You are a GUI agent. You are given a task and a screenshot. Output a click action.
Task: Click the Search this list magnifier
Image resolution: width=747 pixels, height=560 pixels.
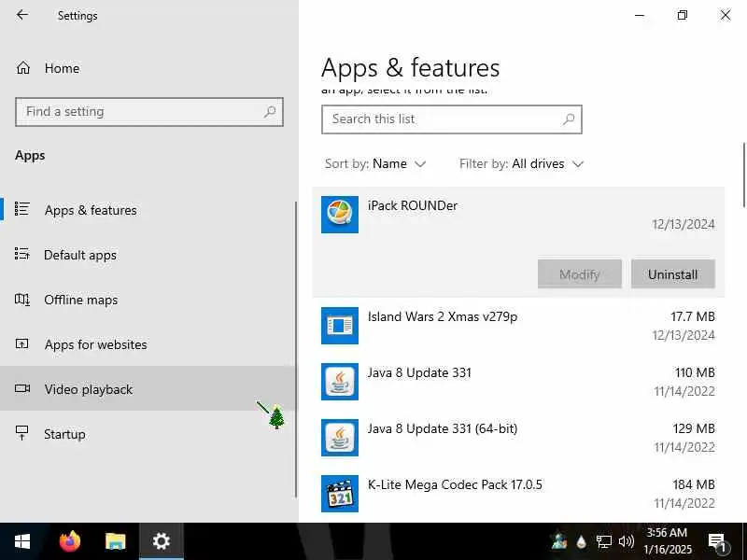click(569, 119)
